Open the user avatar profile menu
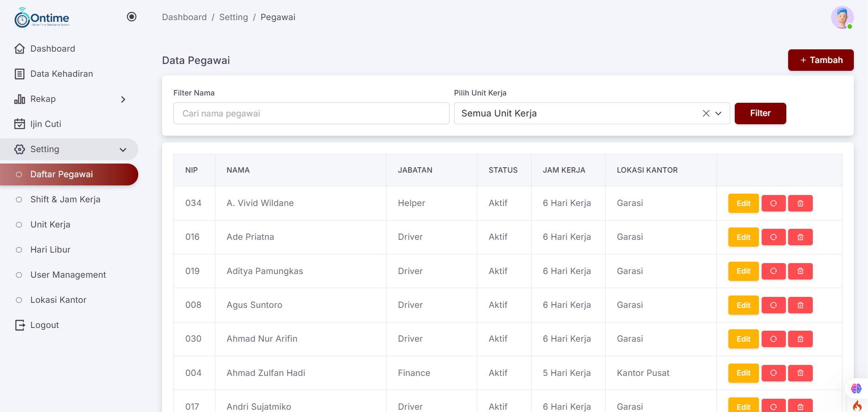This screenshot has height=412, width=868. pyautogui.click(x=842, y=18)
